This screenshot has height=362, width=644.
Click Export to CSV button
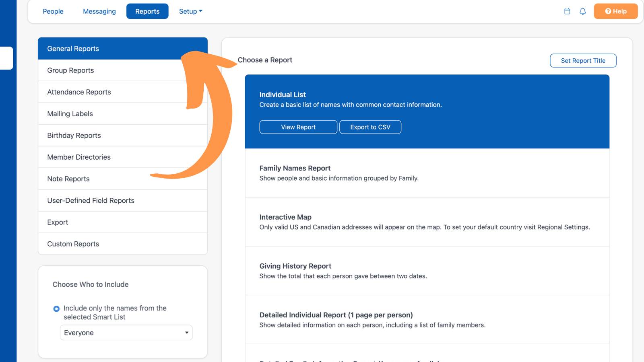click(x=370, y=127)
